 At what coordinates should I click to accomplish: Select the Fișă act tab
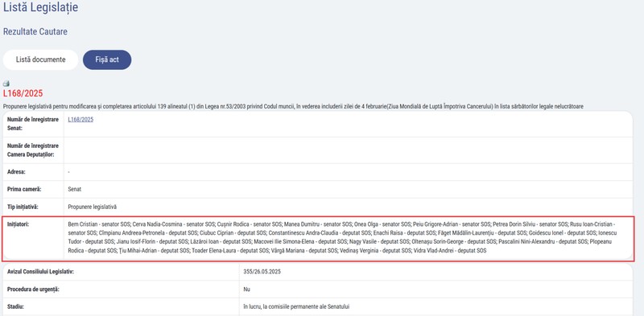[x=107, y=60]
